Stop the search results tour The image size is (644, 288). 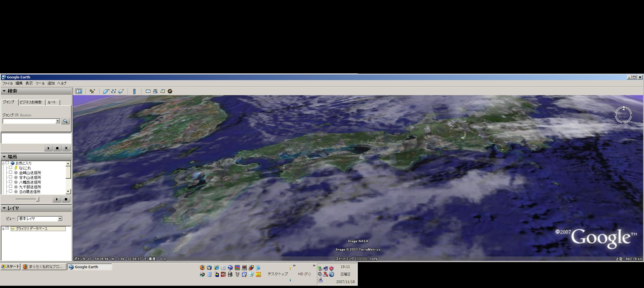coord(57,148)
